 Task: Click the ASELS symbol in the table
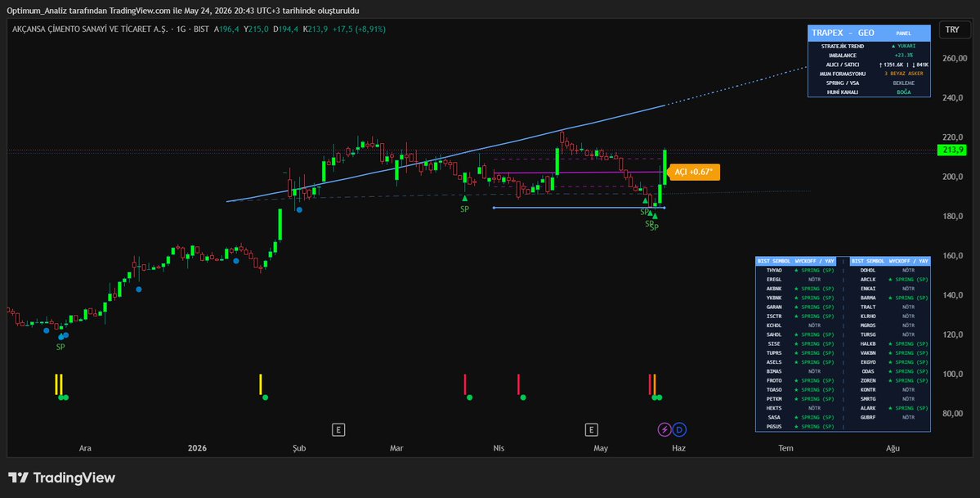click(774, 362)
